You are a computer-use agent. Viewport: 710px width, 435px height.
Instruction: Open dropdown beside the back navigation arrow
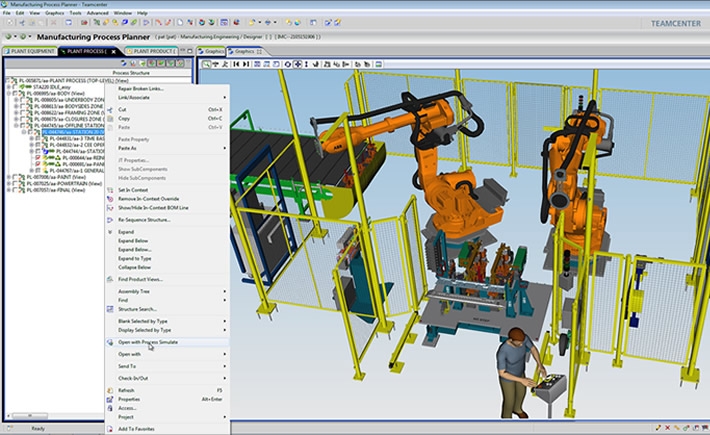[15, 37]
